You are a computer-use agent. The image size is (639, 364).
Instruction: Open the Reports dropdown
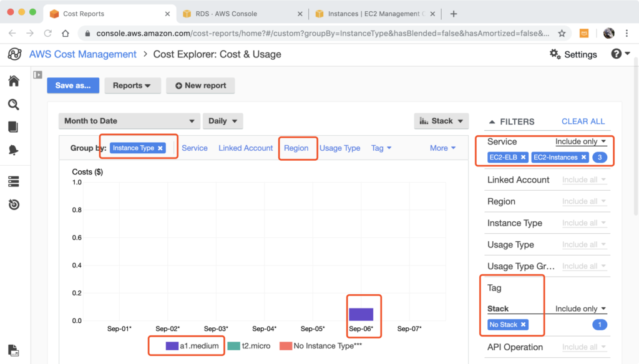132,85
